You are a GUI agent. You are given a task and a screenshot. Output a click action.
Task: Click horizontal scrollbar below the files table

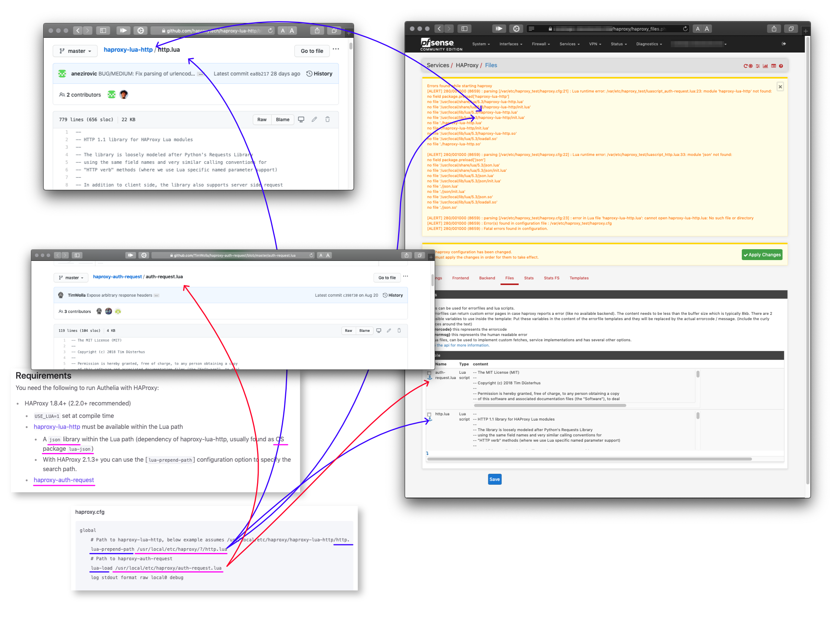click(589, 459)
